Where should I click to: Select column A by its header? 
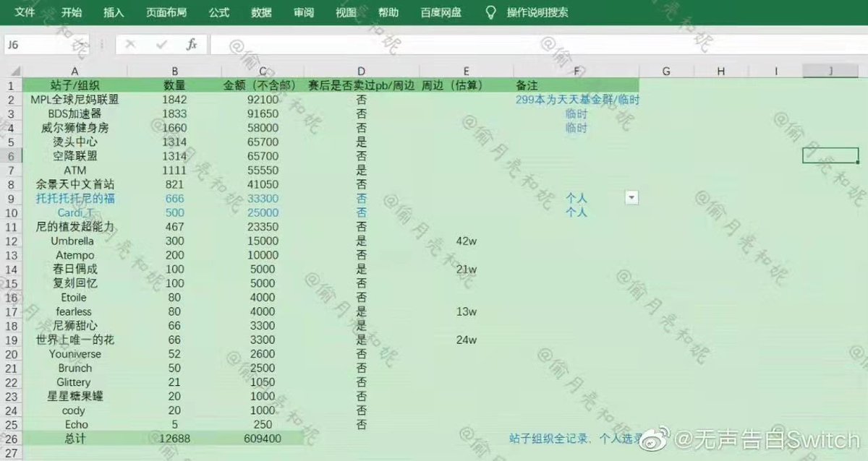click(75, 71)
